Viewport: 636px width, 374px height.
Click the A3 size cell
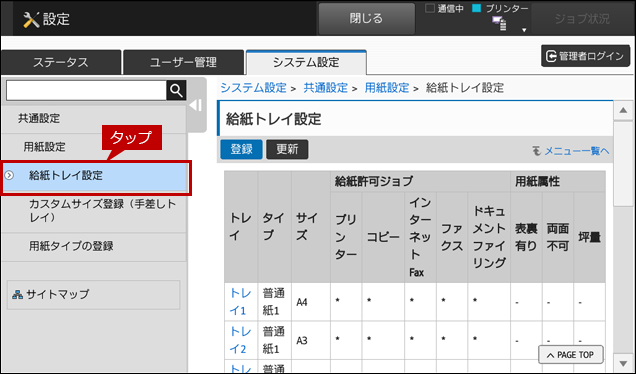(x=310, y=340)
